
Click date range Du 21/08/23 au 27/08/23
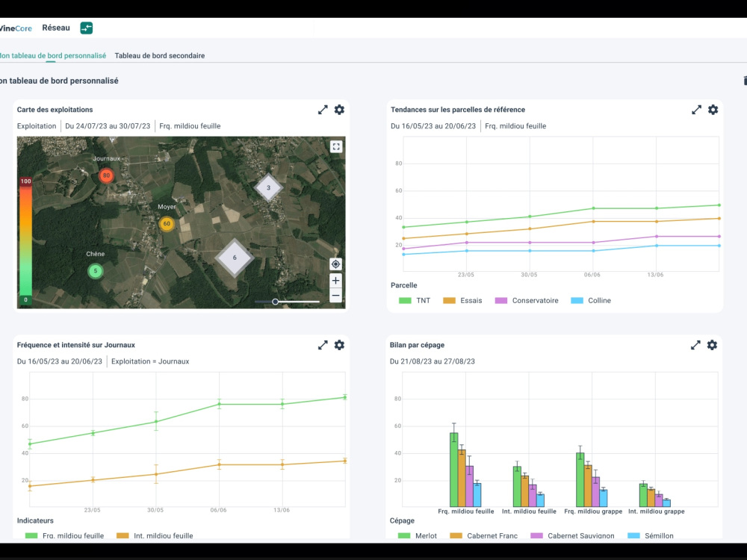pos(432,361)
